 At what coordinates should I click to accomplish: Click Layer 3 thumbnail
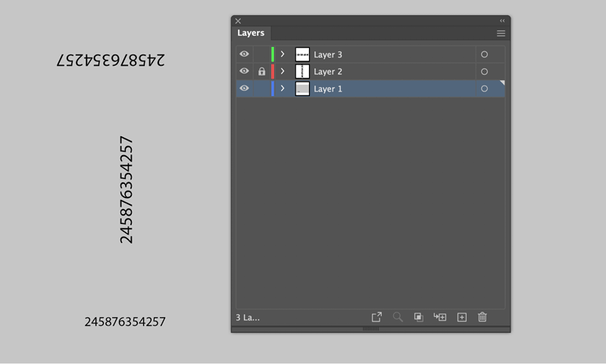(302, 54)
